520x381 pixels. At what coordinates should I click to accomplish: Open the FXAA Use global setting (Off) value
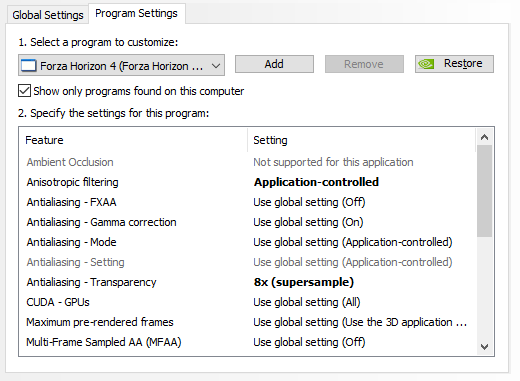309,202
